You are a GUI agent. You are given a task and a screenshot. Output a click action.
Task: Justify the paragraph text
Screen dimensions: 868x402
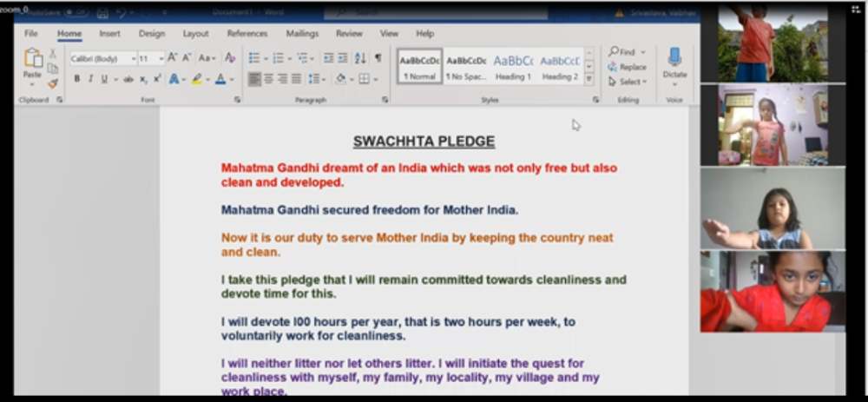click(x=296, y=79)
